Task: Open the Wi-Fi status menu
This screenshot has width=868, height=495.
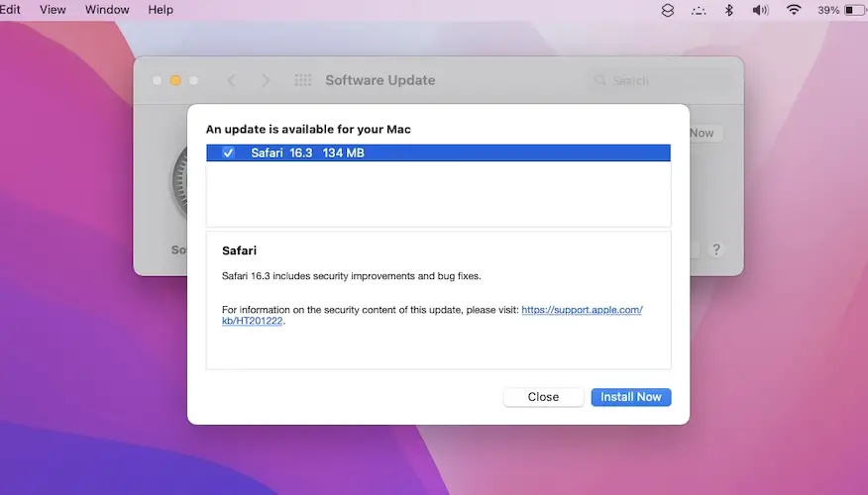Action: click(793, 10)
